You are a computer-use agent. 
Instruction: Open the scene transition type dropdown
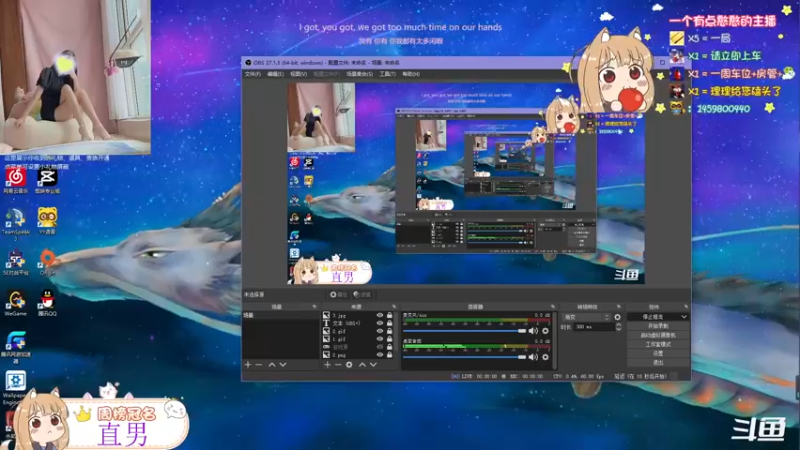(586, 317)
